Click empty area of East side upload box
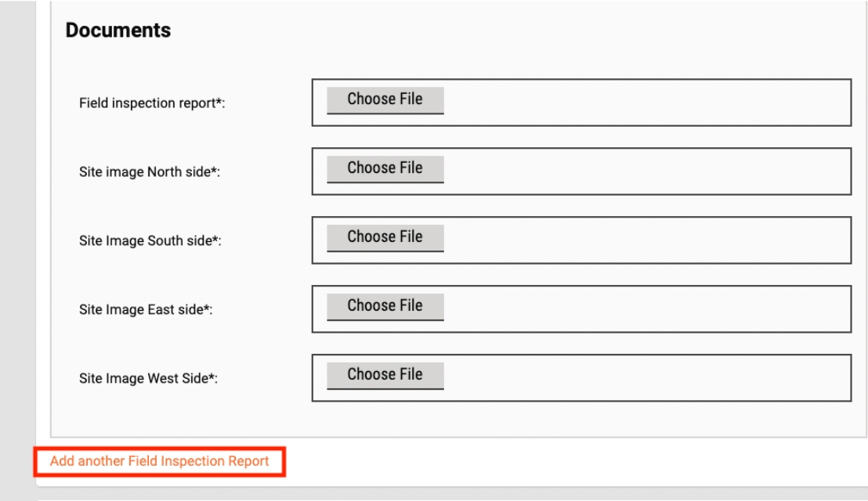868x501 pixels. (642, 309)
